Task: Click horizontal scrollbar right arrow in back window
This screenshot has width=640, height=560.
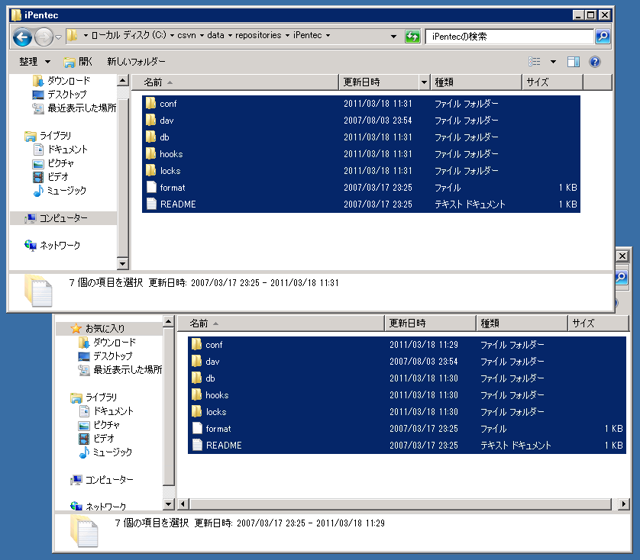Action: (623, 504)
